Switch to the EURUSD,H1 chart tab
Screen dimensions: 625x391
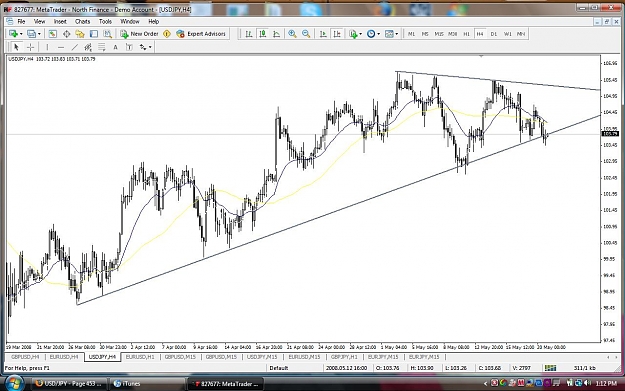[140, 357]
